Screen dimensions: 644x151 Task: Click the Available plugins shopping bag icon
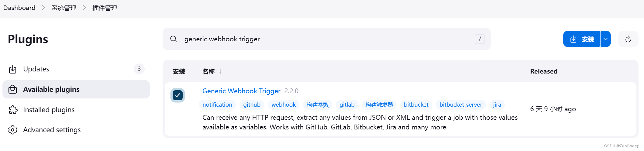click(x=12, y=89)
